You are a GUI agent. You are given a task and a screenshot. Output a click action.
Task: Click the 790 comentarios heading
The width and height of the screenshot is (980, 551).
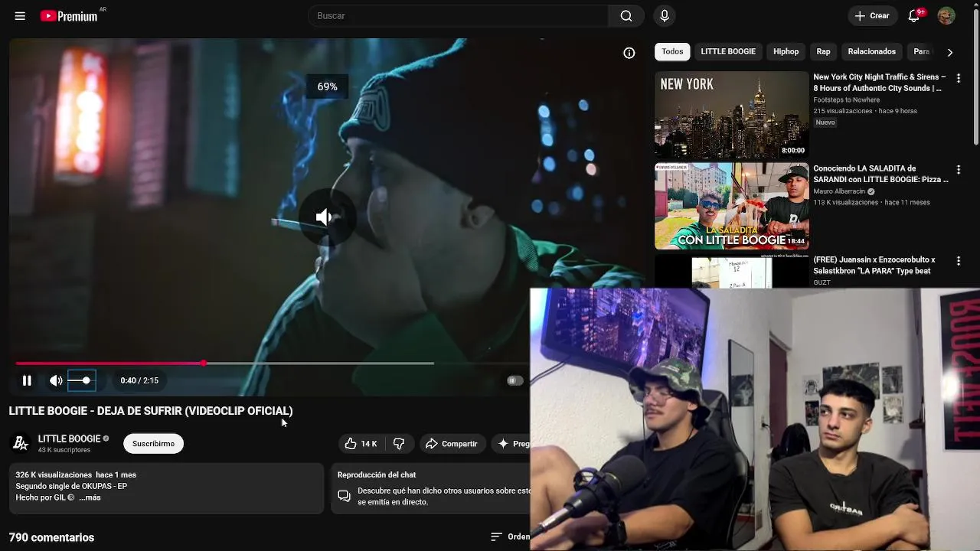51,537
